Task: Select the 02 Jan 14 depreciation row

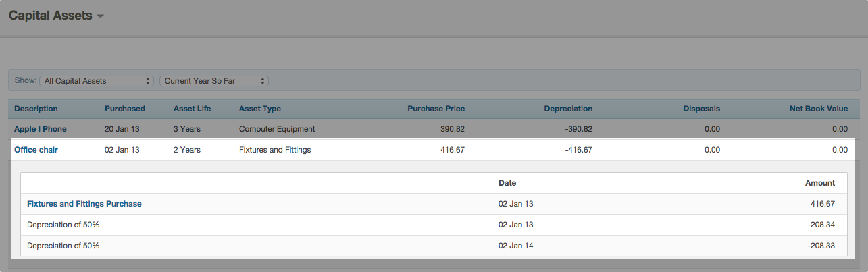Action: 515,246
